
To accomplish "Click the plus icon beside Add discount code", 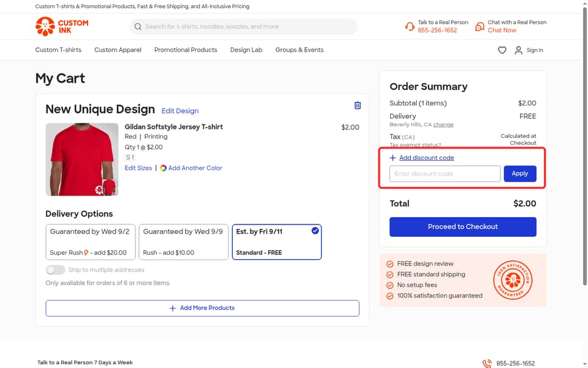I will pos(393,158).
